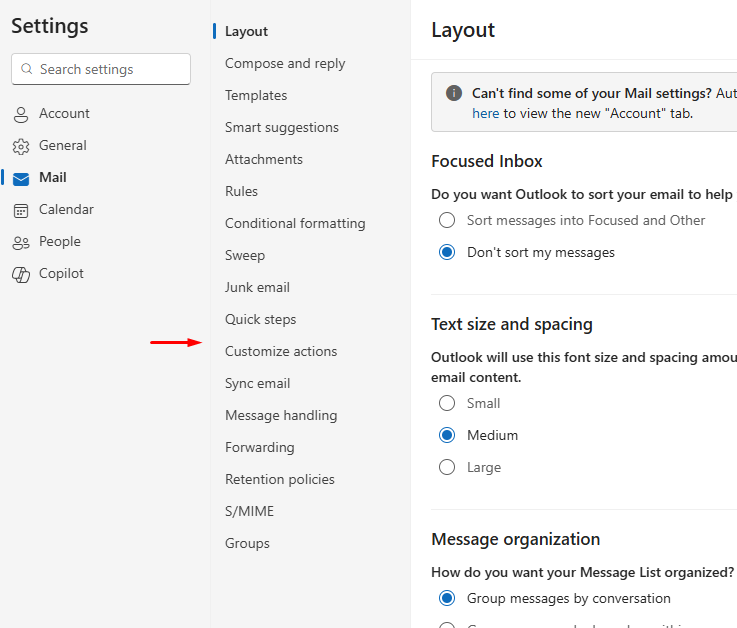
Task: Click the Account person icon
Action: [x=21, y=114]
